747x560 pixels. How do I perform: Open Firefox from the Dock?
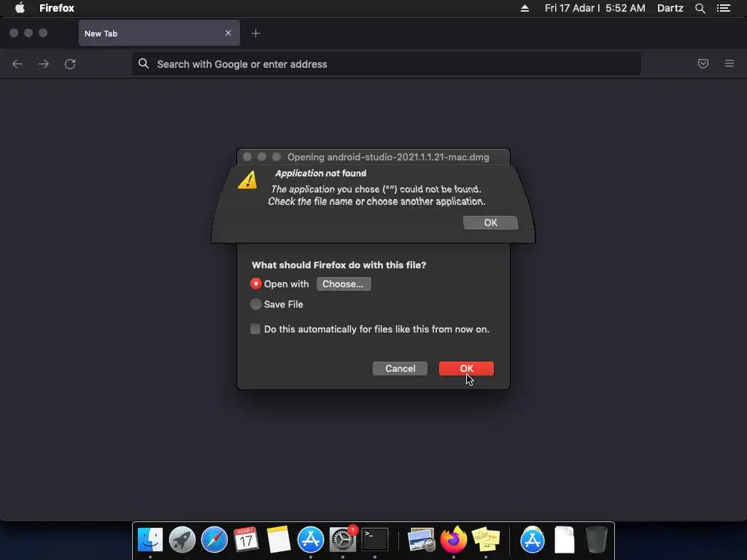coord(454,540)
